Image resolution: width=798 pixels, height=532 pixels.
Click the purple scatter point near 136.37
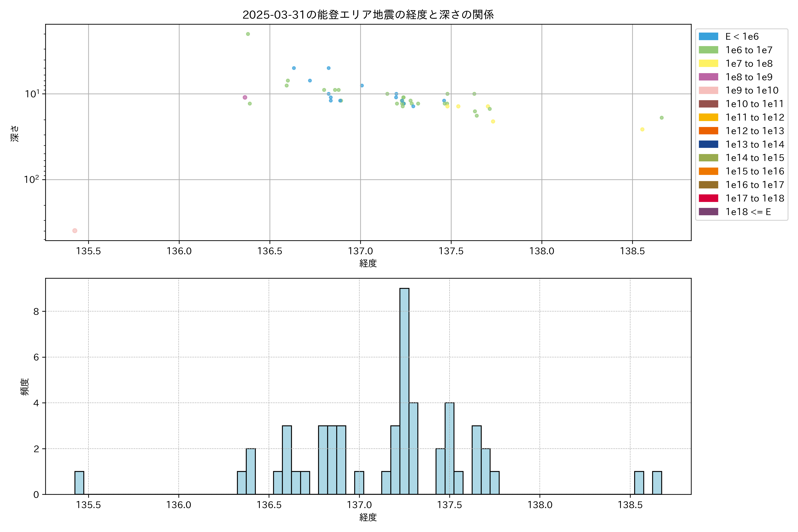[245, 97]
